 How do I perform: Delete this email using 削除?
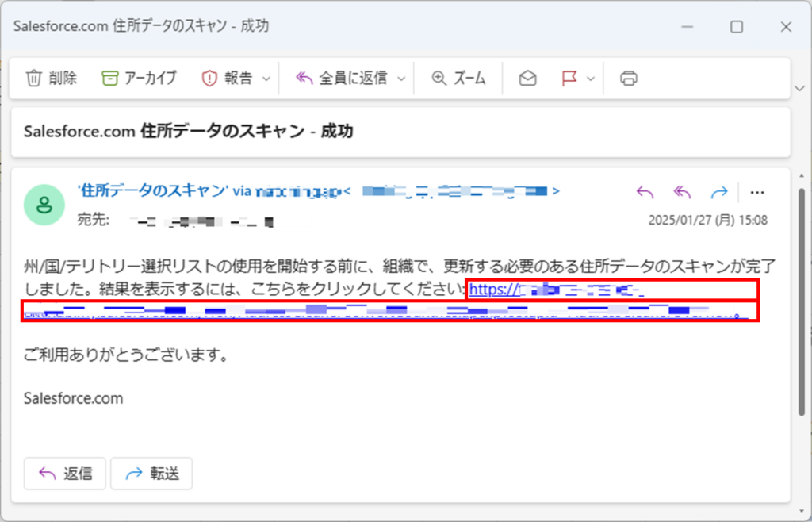tap(52, 78)
